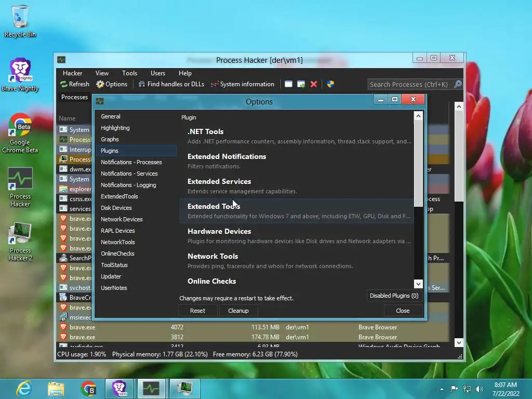This screenshot has width=532, height=399.
Task: Select General in the Options sidebar
Action: click(137, 116)
